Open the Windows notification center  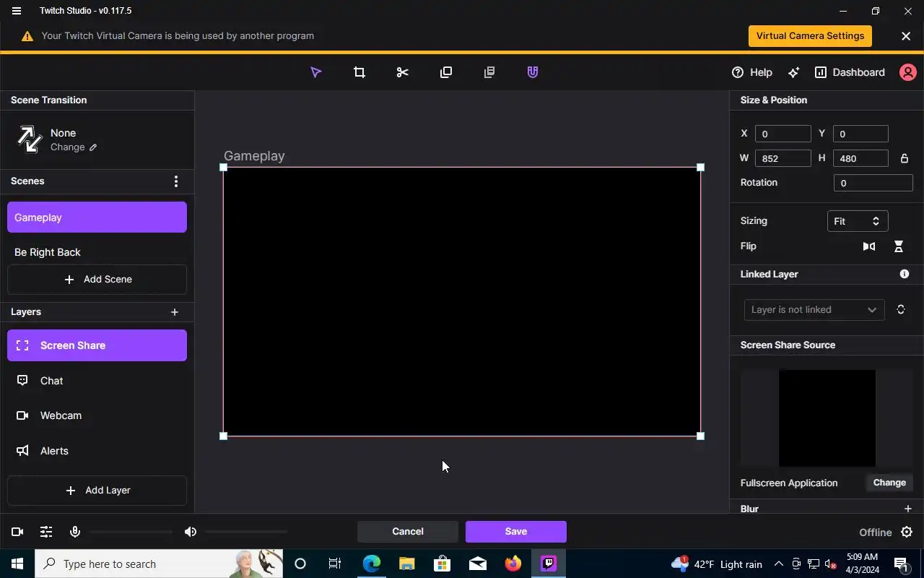[901, 564]
